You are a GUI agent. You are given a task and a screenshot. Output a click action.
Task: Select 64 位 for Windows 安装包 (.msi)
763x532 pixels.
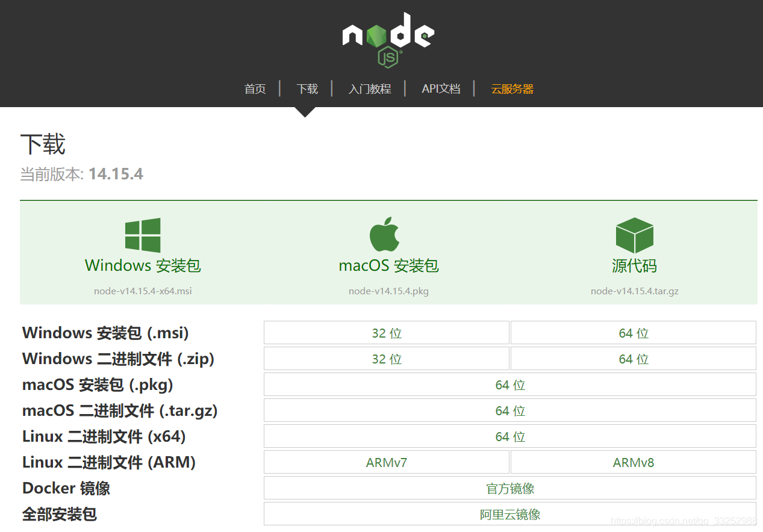[x=634, y=333]
